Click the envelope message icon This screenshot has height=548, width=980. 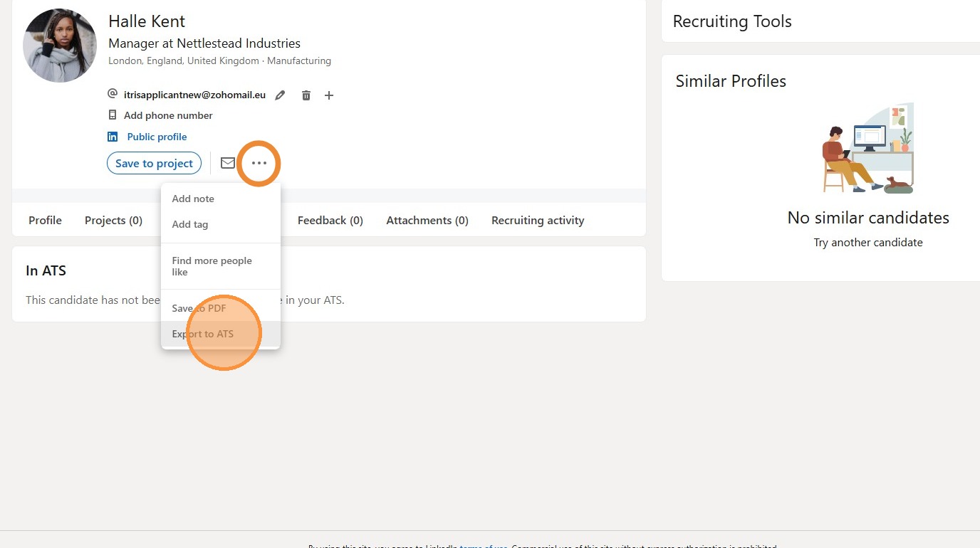228,163
